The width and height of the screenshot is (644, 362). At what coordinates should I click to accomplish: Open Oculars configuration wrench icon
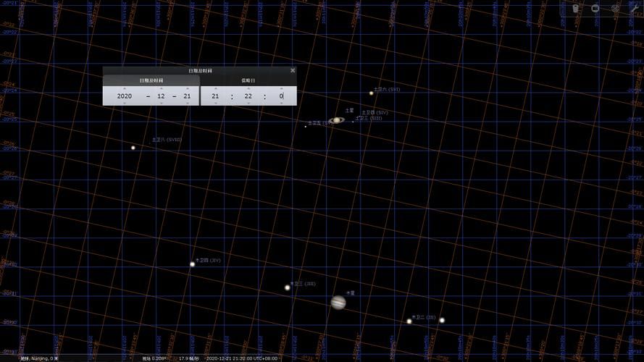[x=634, y=8]
